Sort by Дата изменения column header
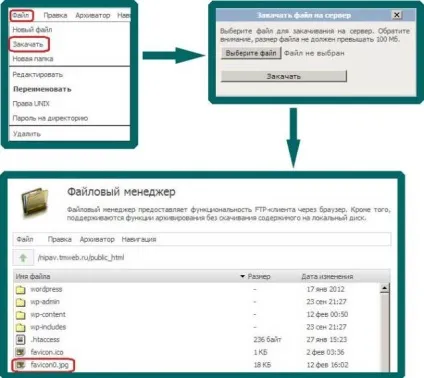The width and height of the screenshot is (424, 378). pyautogui.click(x=327, y=276)
